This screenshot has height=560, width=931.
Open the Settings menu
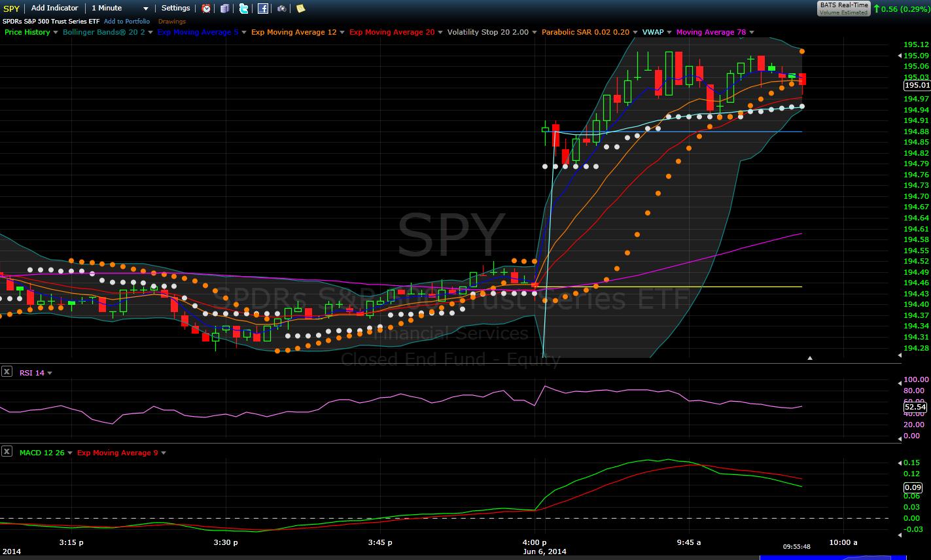(x=175, y=9)
